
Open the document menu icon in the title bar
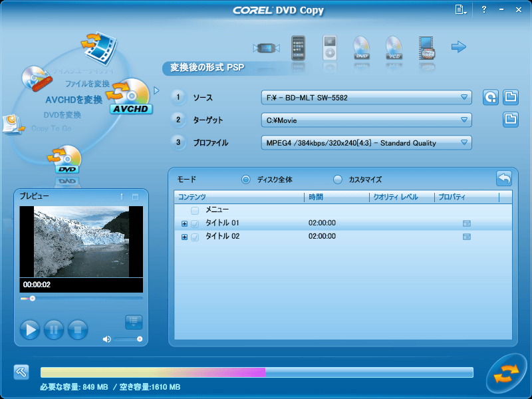[460, 9]
